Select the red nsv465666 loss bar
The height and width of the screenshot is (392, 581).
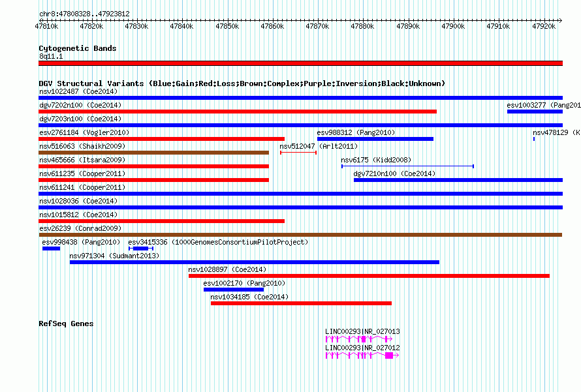coord(154,166)
